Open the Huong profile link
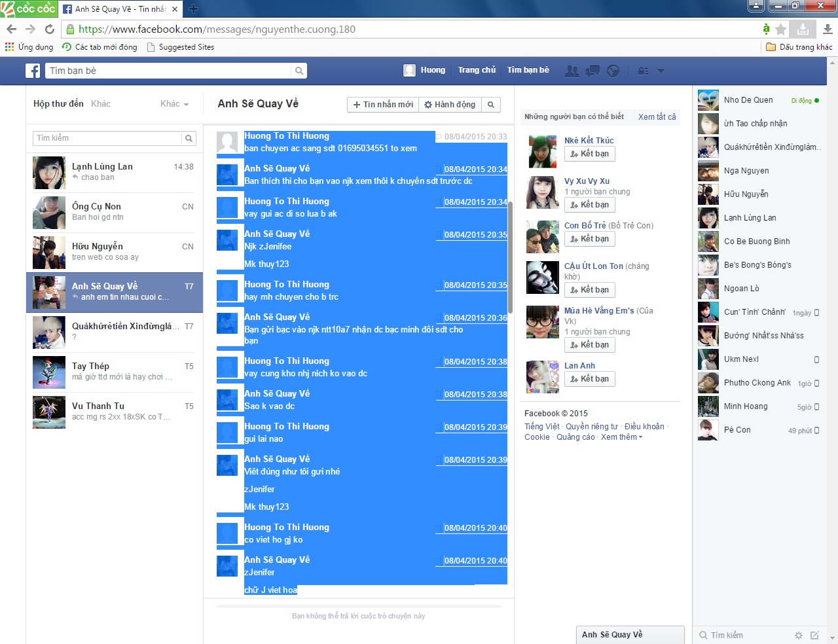838x644 pixels. pos(424,70)
